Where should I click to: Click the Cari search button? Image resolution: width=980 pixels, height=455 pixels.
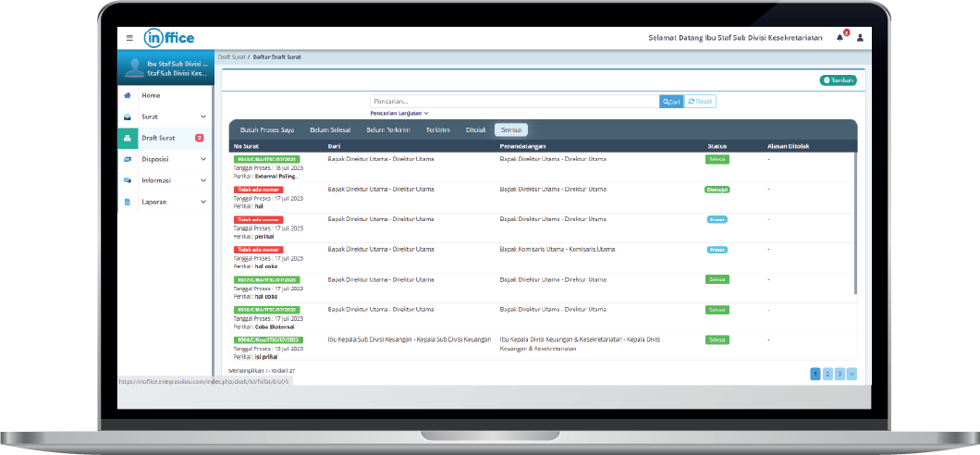point(671,102)
